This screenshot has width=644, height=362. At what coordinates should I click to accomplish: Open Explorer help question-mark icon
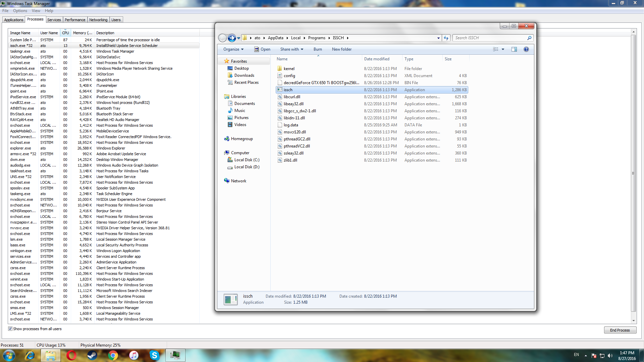pyautogui.click(x=526, y=49)
